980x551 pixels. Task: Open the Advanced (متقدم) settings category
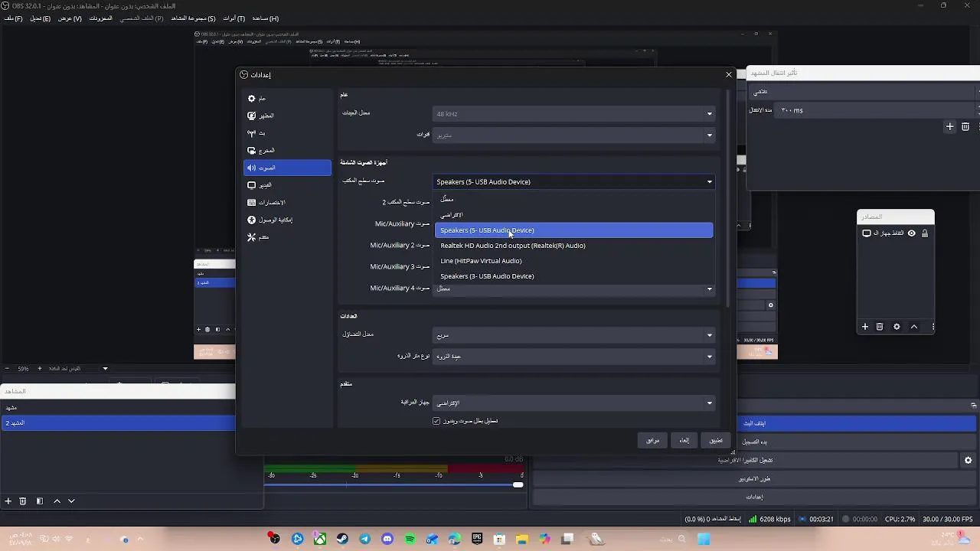pyautogui.click(x=287, y=237)
